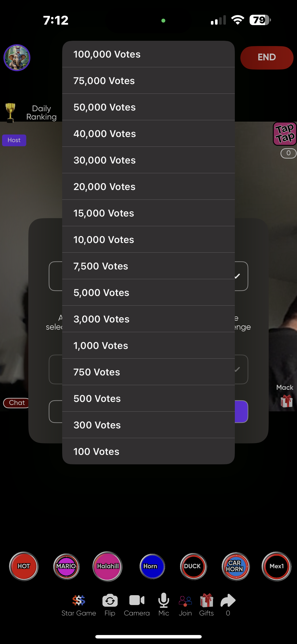This screenshot has width=297, height=644.
Task: Tap the share arrow icon
Action: pos(228,600)
